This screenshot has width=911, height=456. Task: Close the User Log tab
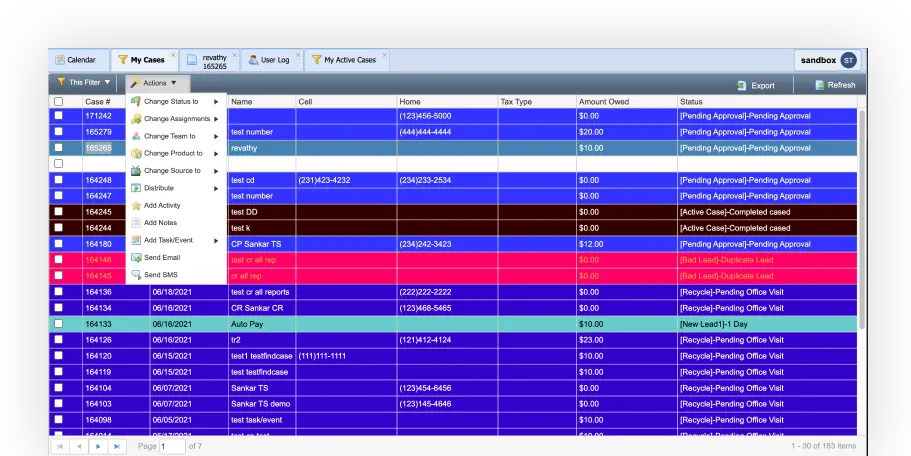coord(298,55)
